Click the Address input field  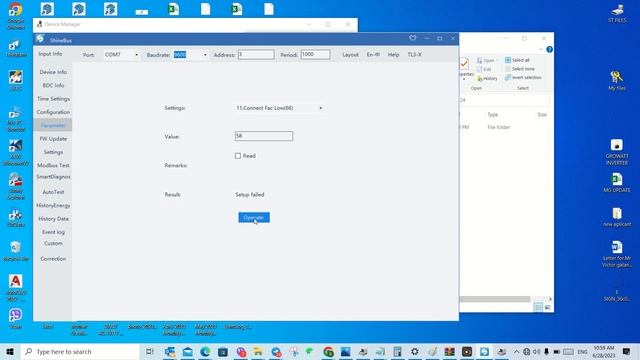[256, 54]
